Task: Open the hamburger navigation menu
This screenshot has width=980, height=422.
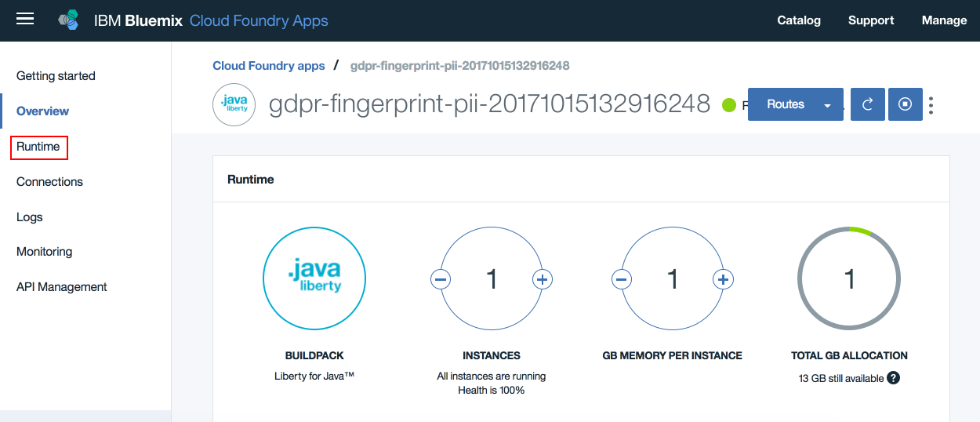Action: click(x=25, y=19)
